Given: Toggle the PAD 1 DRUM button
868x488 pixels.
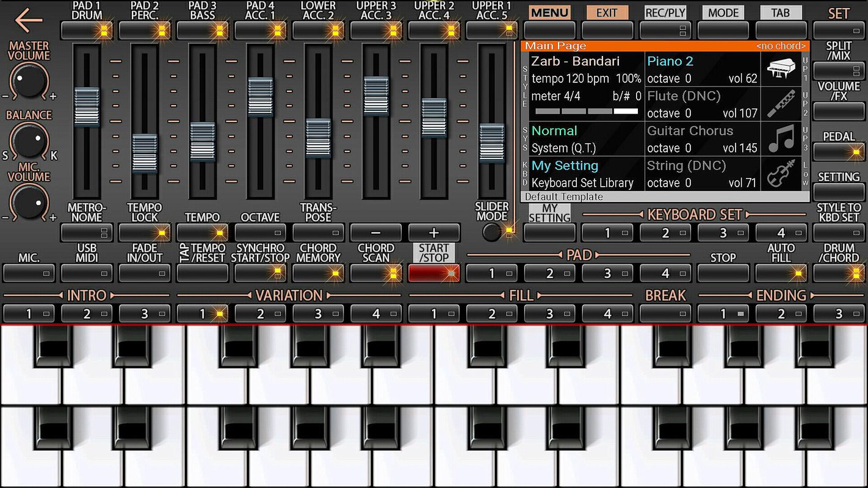Looking at the screenshot, I should pos(87,30).
